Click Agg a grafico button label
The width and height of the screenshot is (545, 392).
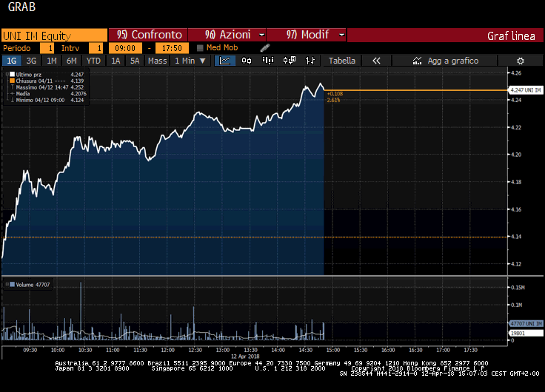click(x=453, y=61)
